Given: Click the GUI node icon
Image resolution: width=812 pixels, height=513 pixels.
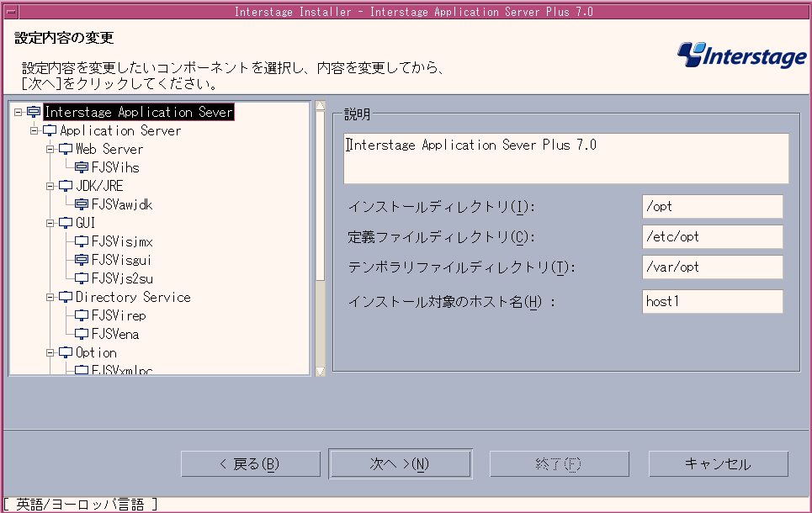Looking at the screenshot, I should [66, 223].
